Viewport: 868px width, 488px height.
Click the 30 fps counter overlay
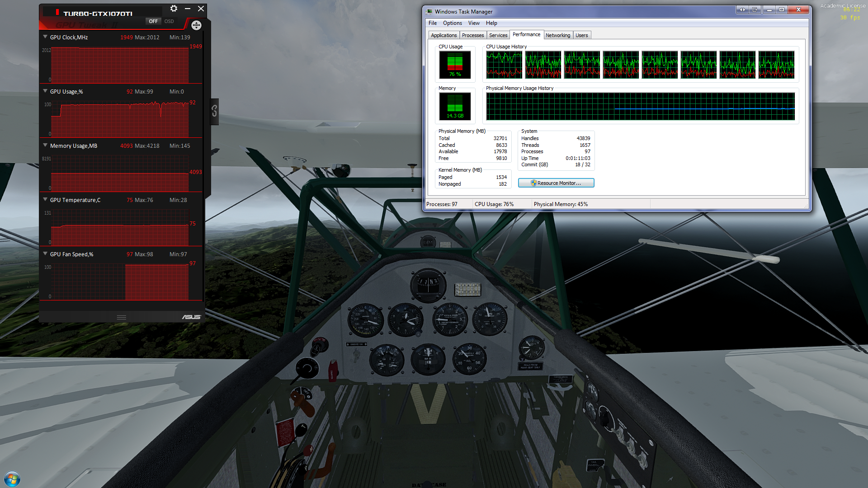[850, 18]
